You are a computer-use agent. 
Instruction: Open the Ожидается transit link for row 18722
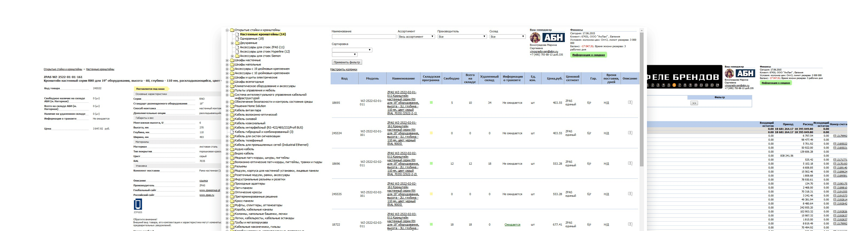pos(513,225)
